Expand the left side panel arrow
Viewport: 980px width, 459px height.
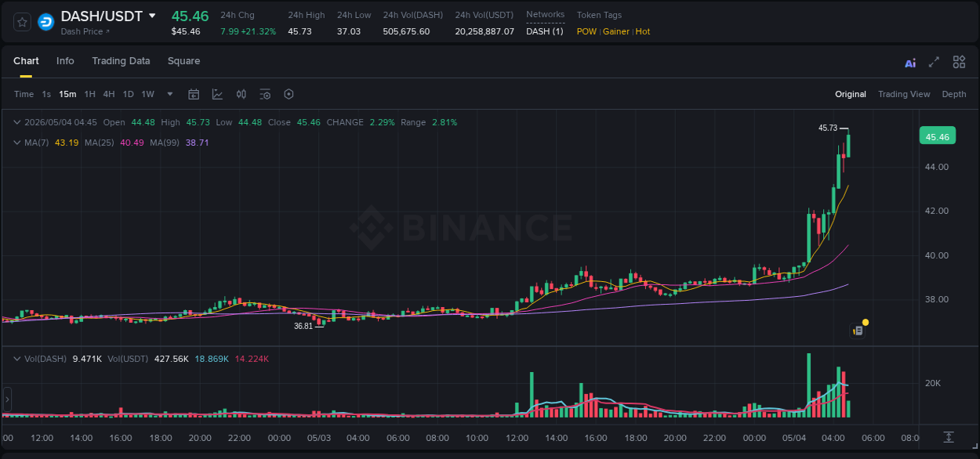click(x=7, y=399)
